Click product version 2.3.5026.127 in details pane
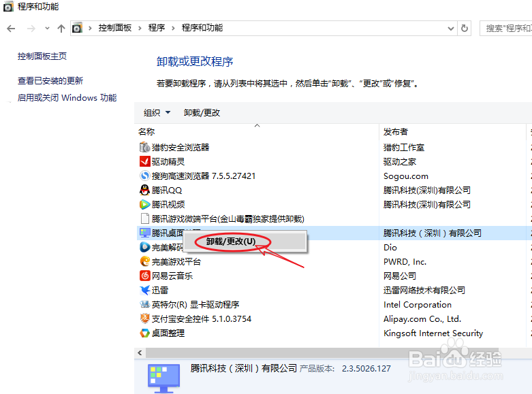The width and height of the screenshot is (532, 394). pyautogui.click(x=366, y=368)
